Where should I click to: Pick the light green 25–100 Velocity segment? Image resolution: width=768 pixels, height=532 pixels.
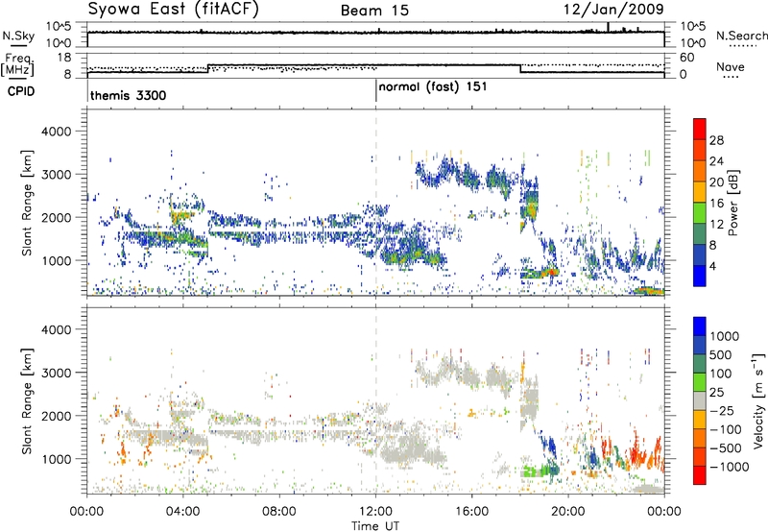point(700,382)
